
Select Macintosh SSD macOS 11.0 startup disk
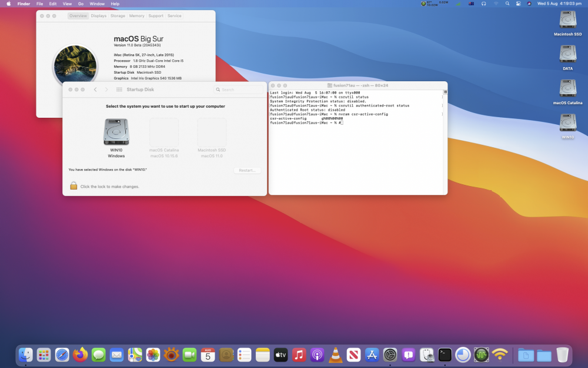[212, 138]
